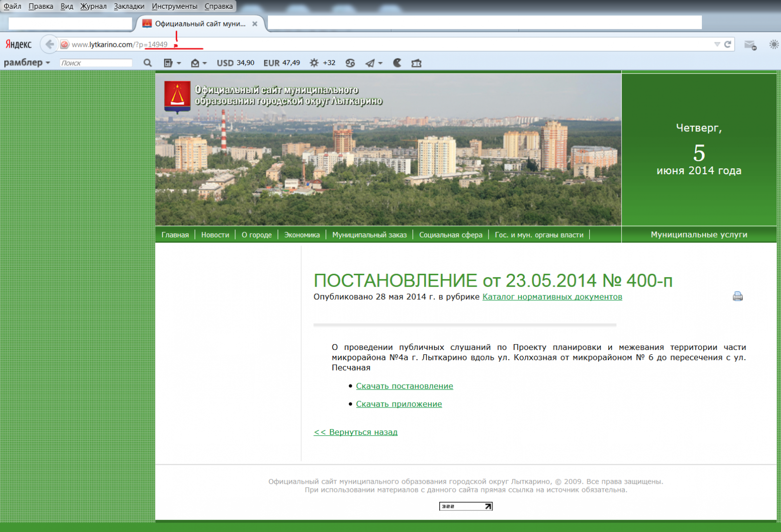Click the Rambler mail envelope icon
This screenshot has height=532, width=781.
pyautogui.click(x=195, y=63)
